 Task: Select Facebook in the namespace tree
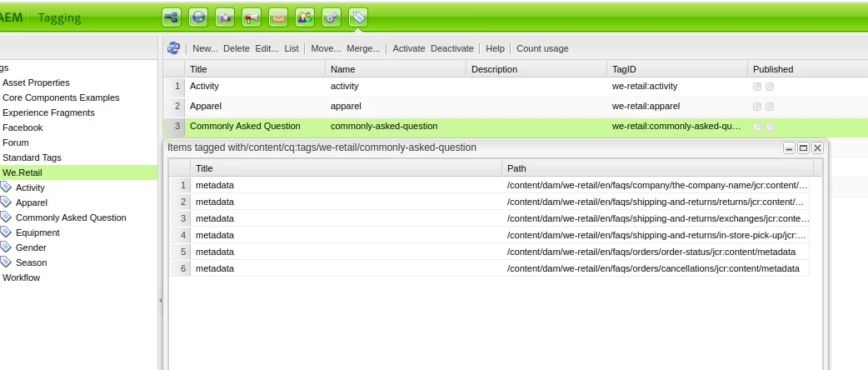click(x=22, y=127)
